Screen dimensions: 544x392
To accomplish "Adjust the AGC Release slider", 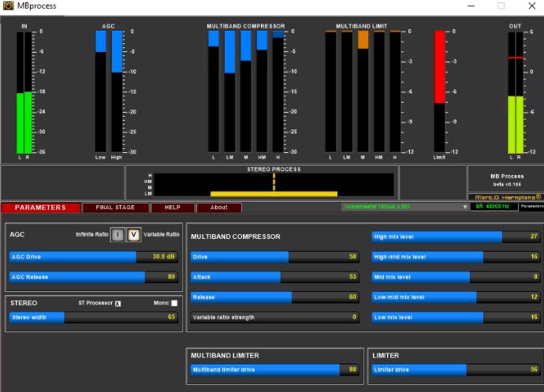I will [94, 277].
